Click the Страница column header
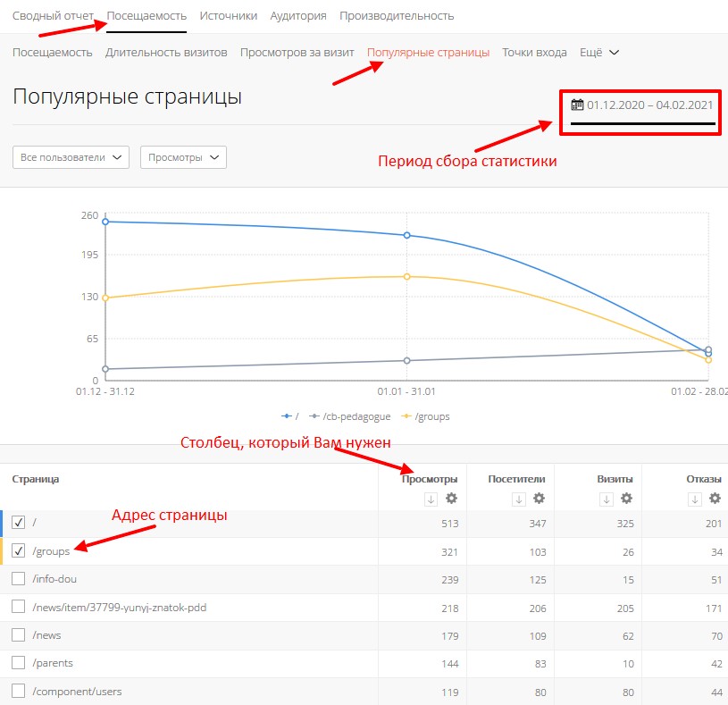 (x=36, y=479)
